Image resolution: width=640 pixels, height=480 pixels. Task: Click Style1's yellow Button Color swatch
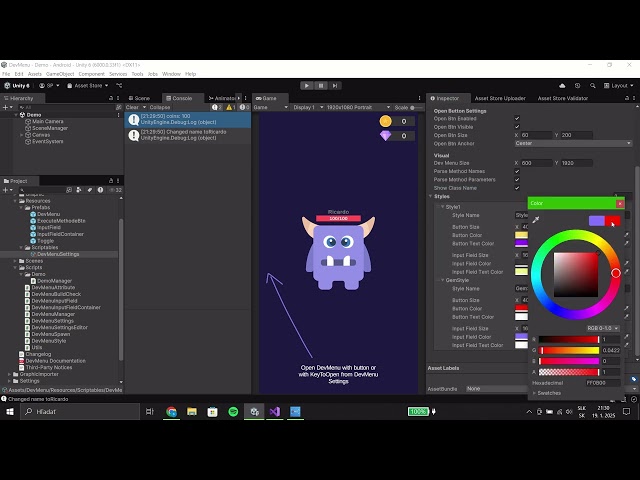click(x=521, y=236)
